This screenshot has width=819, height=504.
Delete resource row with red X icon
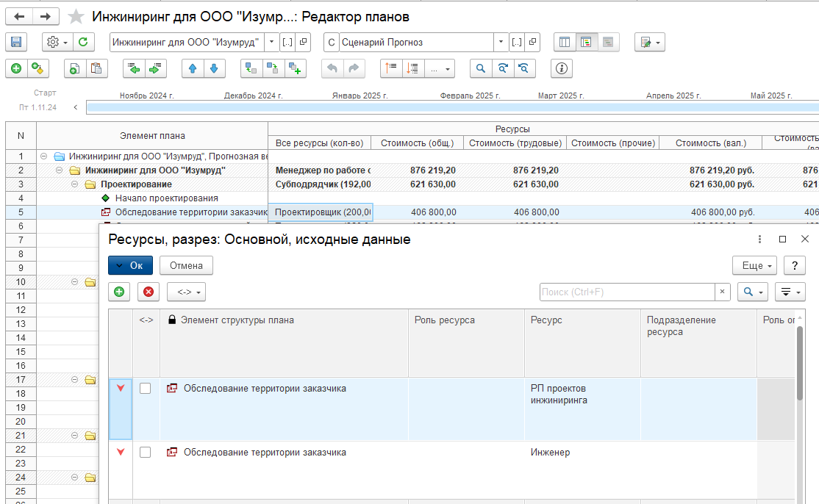coord(149,292)
